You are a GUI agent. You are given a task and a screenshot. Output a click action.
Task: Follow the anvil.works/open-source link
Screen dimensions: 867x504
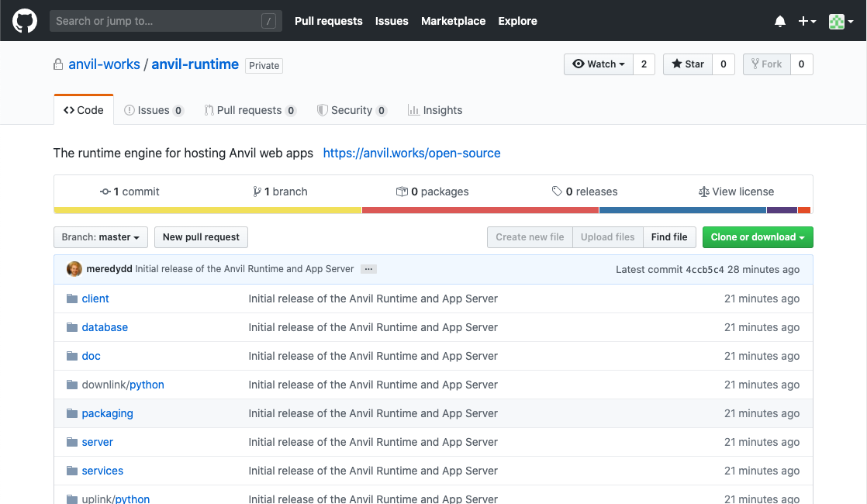(x=412, y=153)
